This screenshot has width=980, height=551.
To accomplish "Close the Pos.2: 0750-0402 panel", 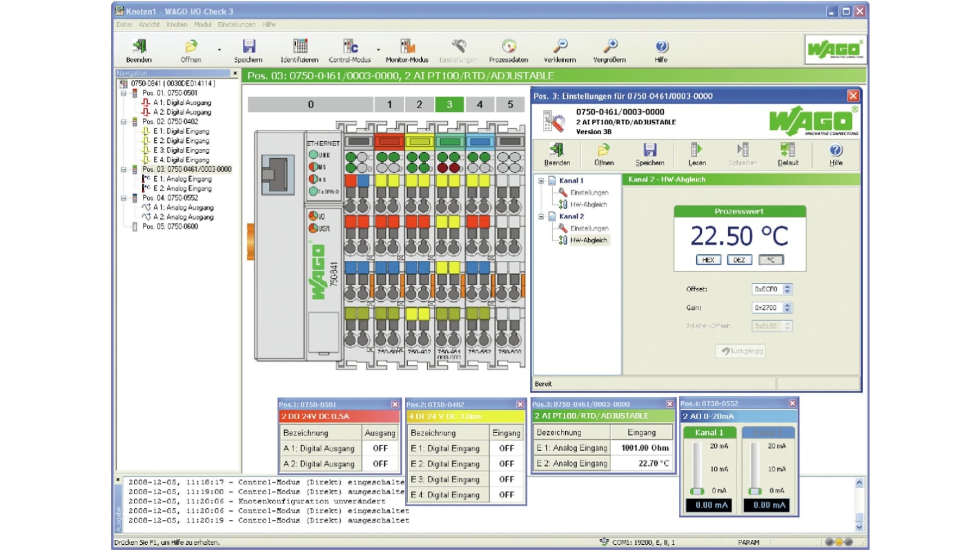I will [520, 405].
